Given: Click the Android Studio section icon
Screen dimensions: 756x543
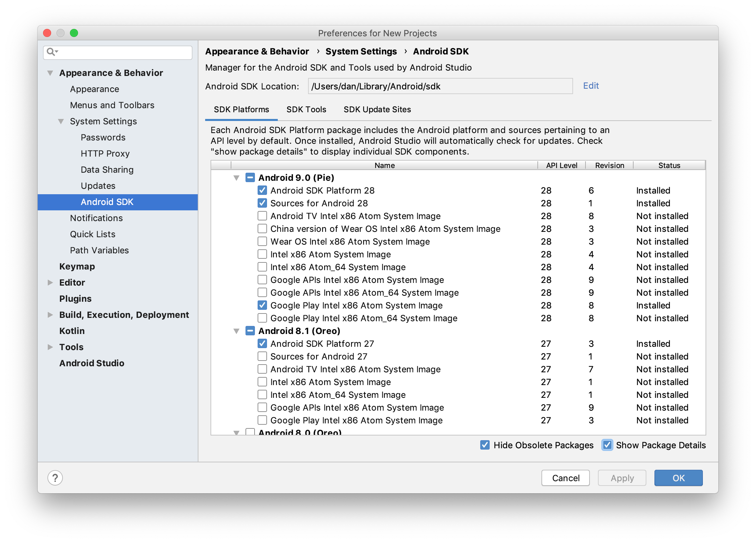Looking at the screenshot, I should (x=91, y=363).
